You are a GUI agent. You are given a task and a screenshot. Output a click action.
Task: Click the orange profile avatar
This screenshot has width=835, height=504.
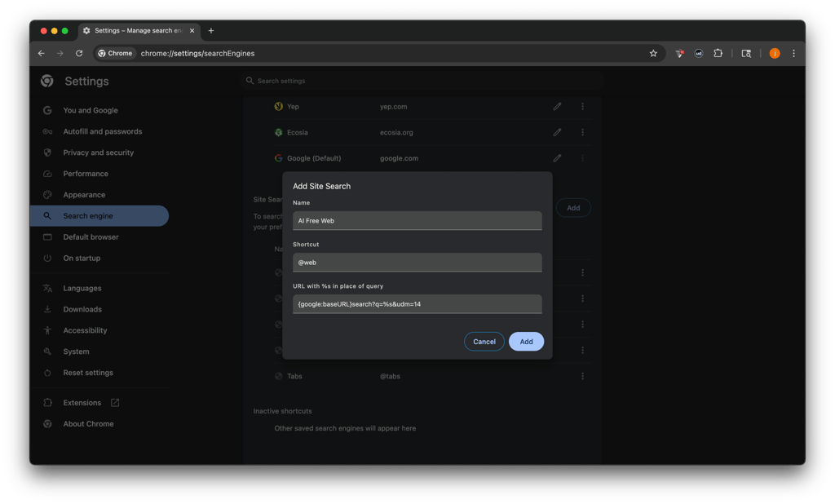click(x=775, y=53)
